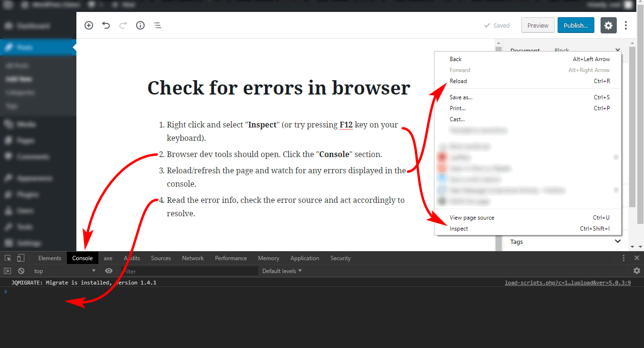Click the Redo arrow icon
This screenshot has height=348, width=644.
pos(123,25)
